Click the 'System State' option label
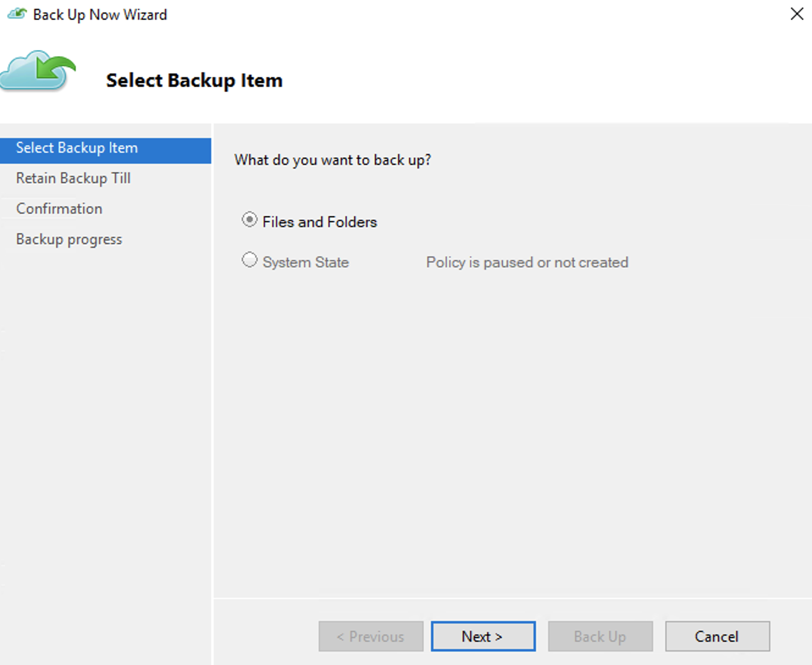This screenshot has width=812, height=665. point(305,262)
